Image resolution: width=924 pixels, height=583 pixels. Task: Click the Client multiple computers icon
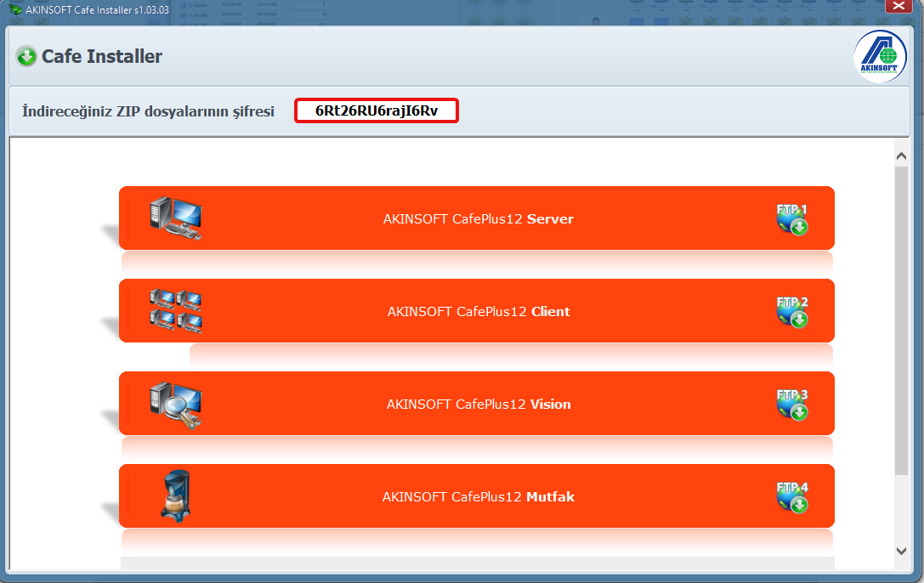coord(176,311)
